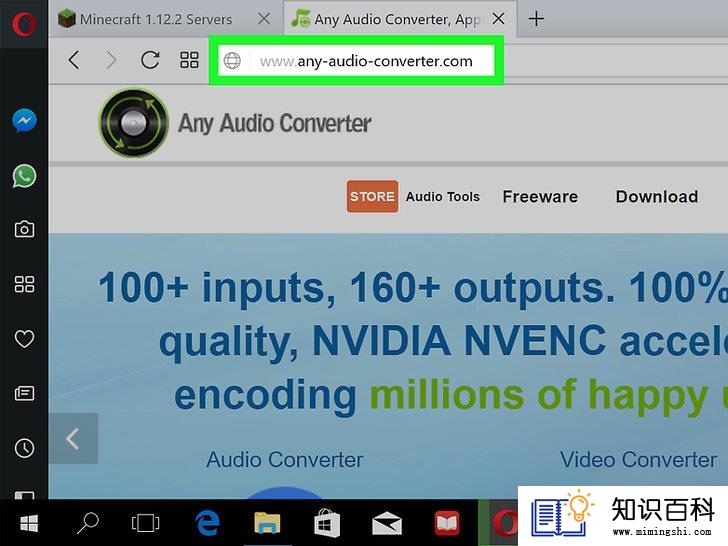Screen dimensions: 728x546
Task: Open the Opera menu logo
Action: point(24,24)
